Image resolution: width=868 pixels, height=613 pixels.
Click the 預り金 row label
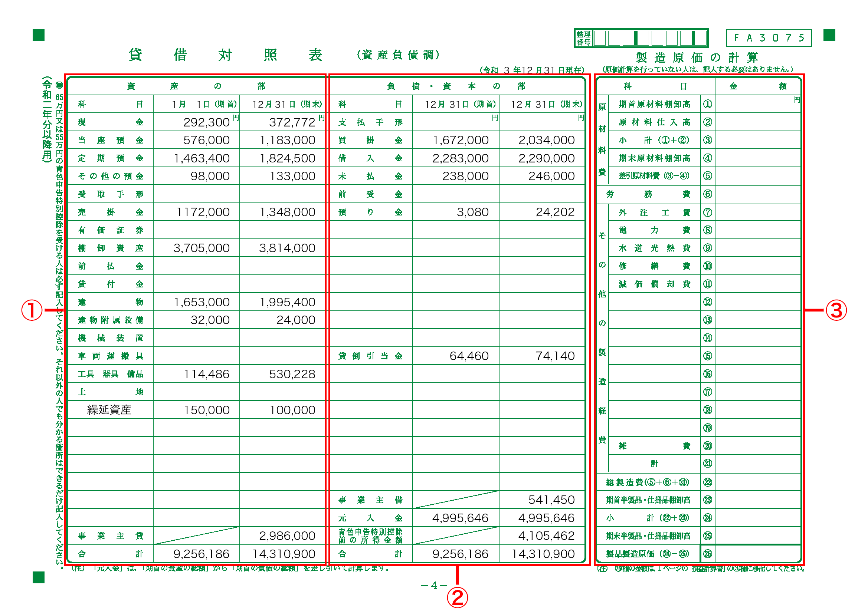click(370, 212)
